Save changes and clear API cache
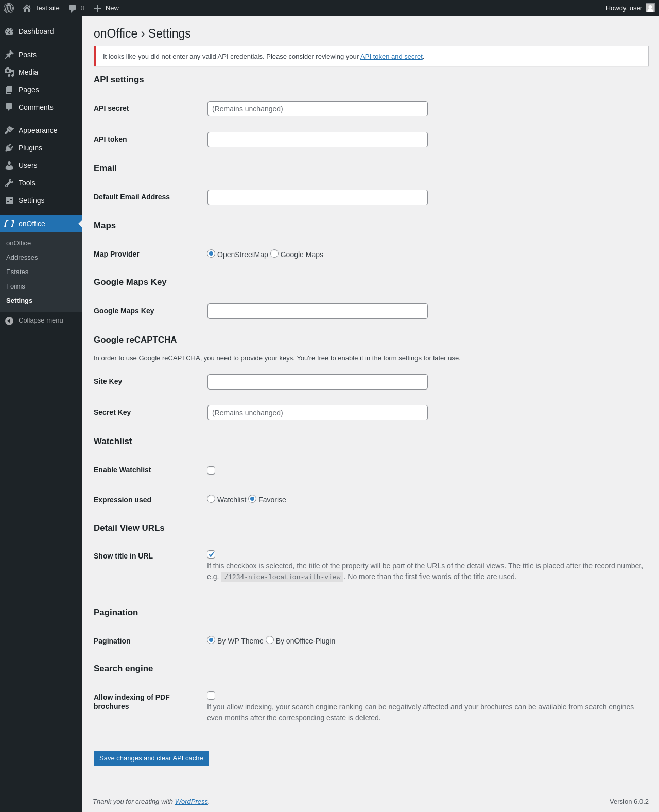Viewport: 659px width, 812px height. [151, 758]
